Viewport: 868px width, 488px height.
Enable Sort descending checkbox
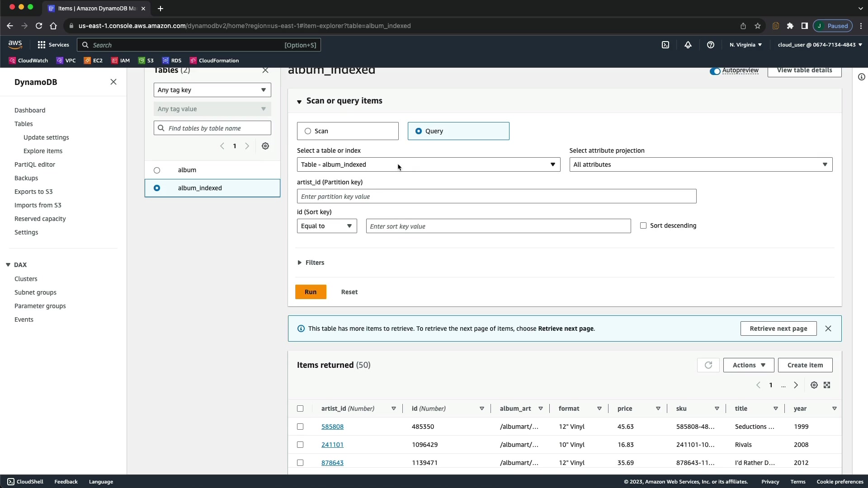coord(643,225)
